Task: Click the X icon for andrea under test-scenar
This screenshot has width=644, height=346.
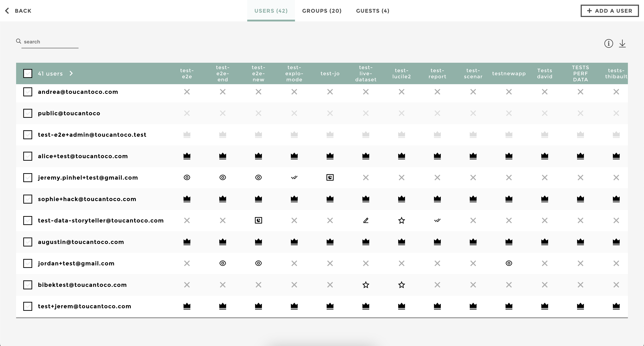Action: [x=473, y=92]
